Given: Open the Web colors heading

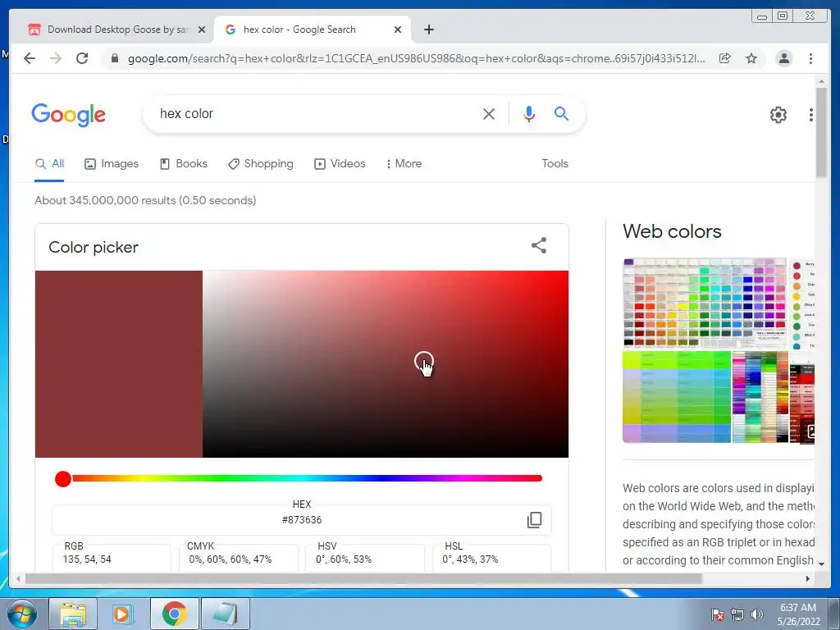Looking at the screenshot, I should [x=672, y=231].
